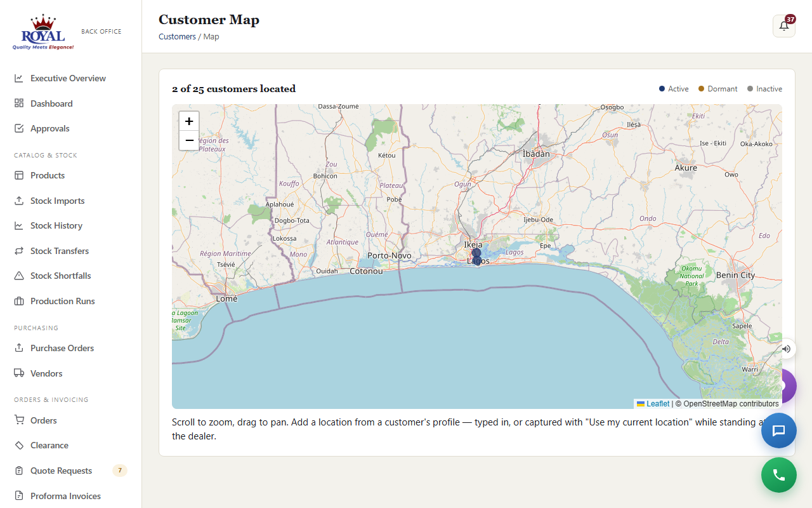The width and height of the screenshot is (812, 508).
Task: Click the Ijebu-Ode label on map
Action: point(539,220)
